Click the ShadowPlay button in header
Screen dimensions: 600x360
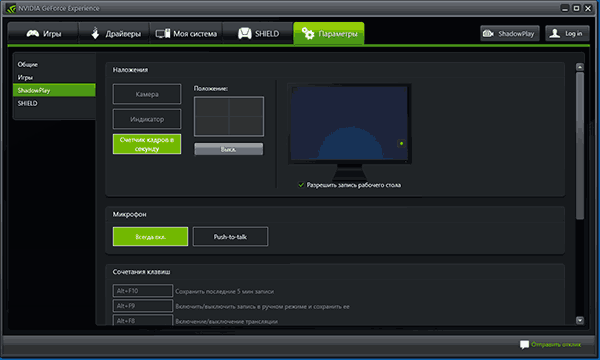(x=510, y=34)
